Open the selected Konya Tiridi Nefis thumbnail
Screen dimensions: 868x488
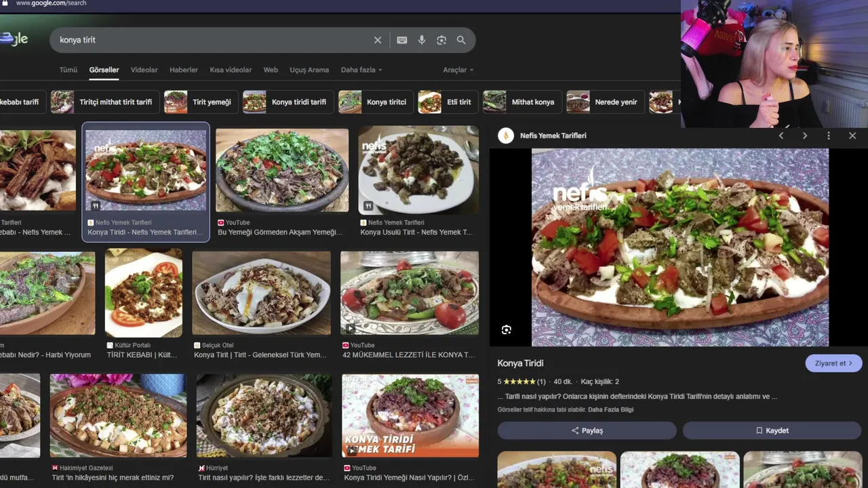(146, 170)
